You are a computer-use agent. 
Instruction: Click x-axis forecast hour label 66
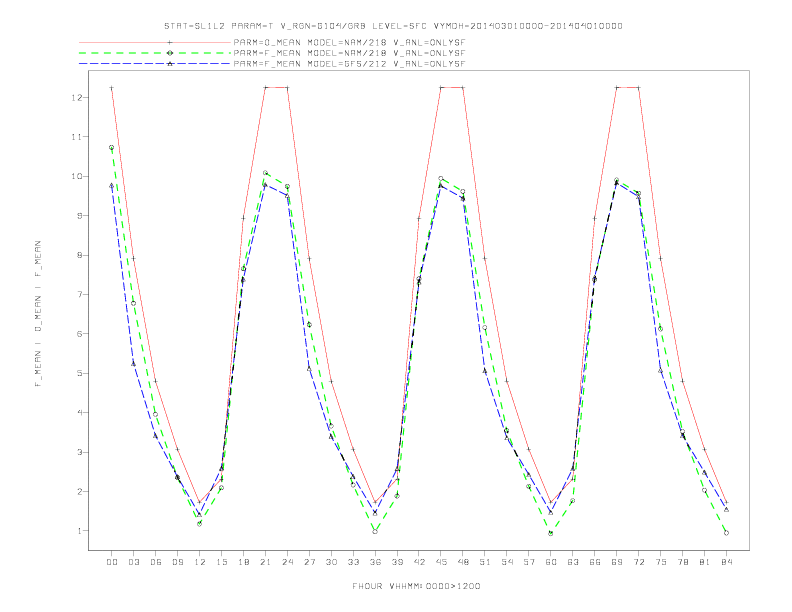pyautogui.click(x=595, y=562)
